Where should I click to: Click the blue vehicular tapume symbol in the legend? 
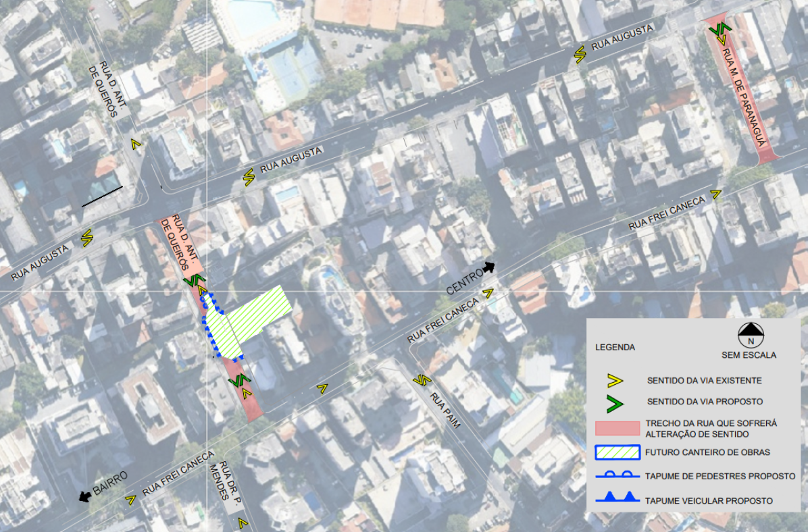pyautogui.click(x=617, y=499)
